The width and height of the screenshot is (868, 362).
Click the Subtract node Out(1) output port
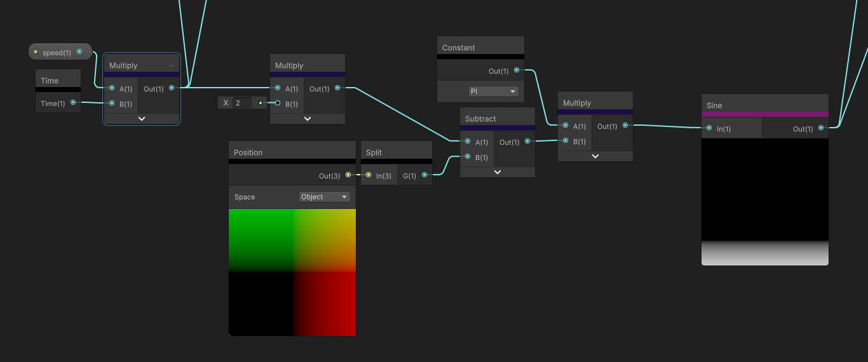tap(527, 142)
